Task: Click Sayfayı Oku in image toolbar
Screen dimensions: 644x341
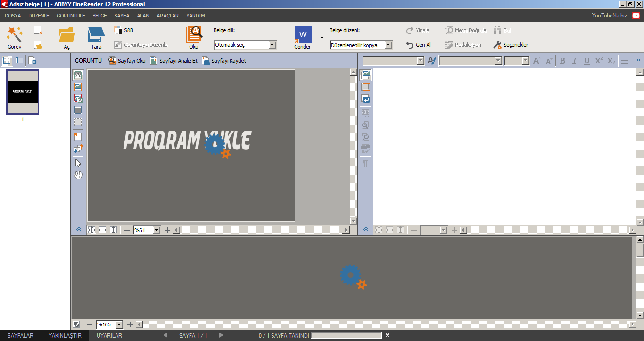Action: pyautogui.click(x=127, y=61)
